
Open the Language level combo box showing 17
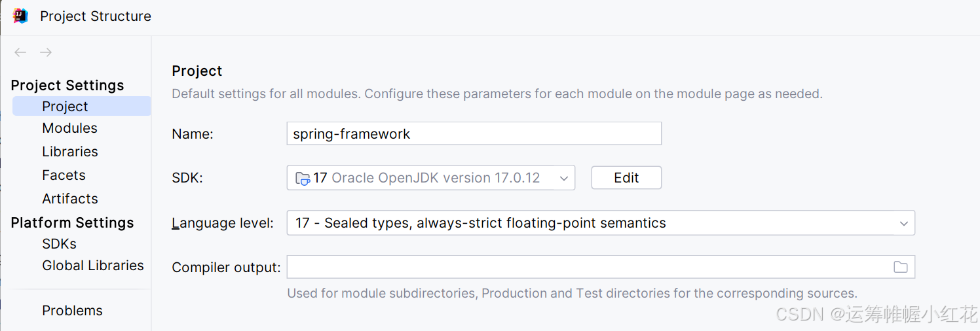coord(590,223)
